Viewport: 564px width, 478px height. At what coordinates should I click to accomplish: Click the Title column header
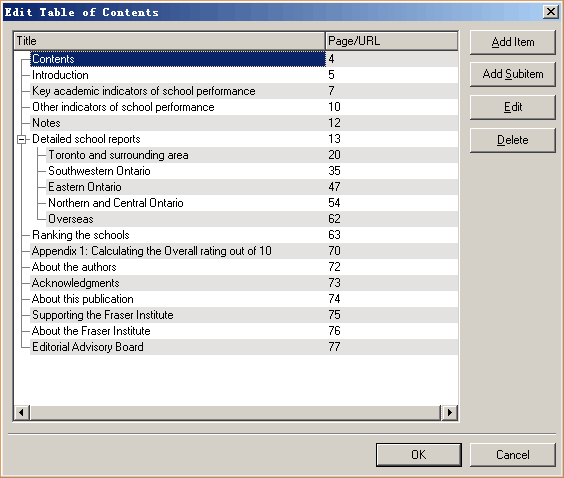[169, 41]
